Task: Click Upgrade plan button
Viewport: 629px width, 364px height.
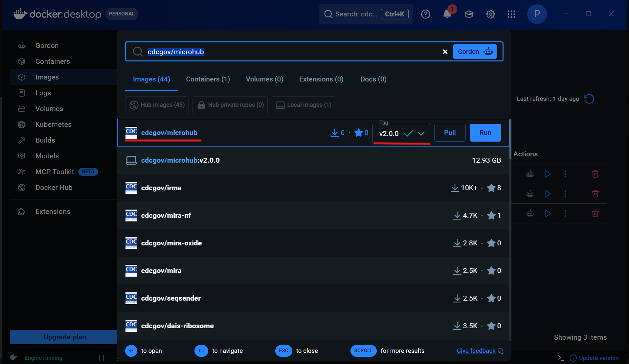Action: click(x=64, y=337)
